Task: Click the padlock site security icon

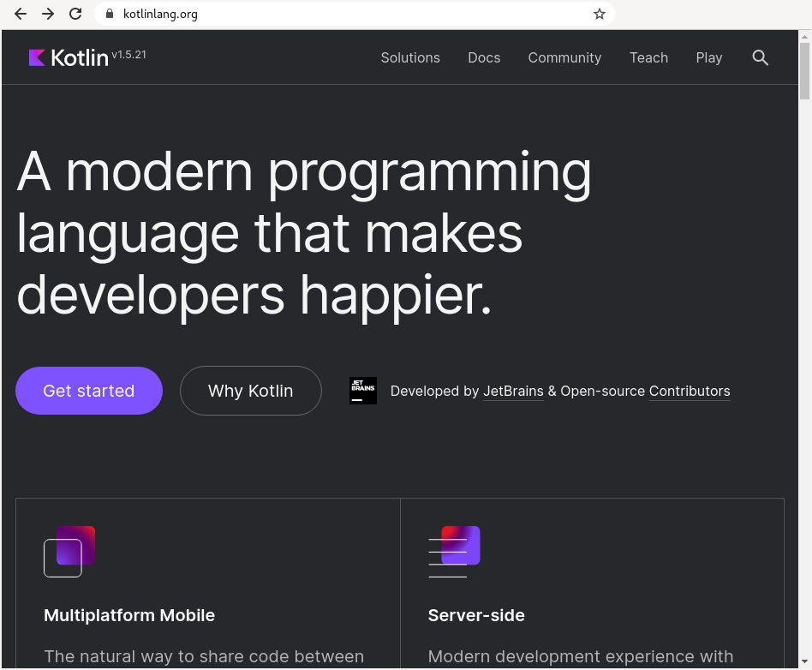Action: [x=110, y=14]
